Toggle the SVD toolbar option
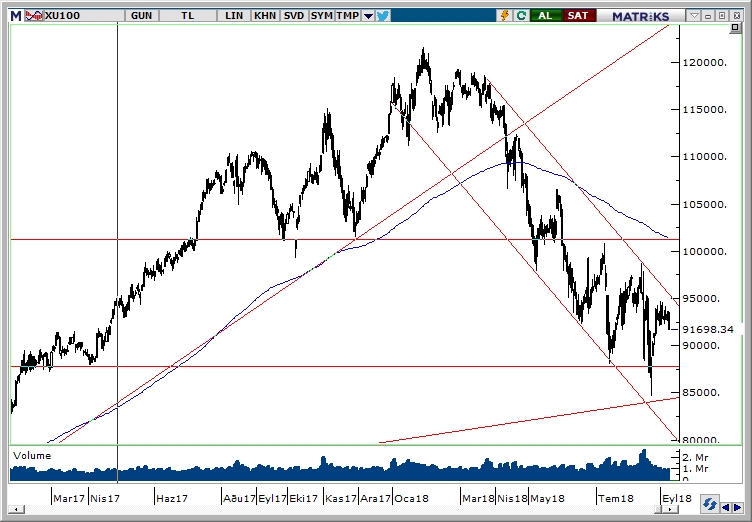Image resolution: width=752 pixels, height=522 pixels. [294, 16]
